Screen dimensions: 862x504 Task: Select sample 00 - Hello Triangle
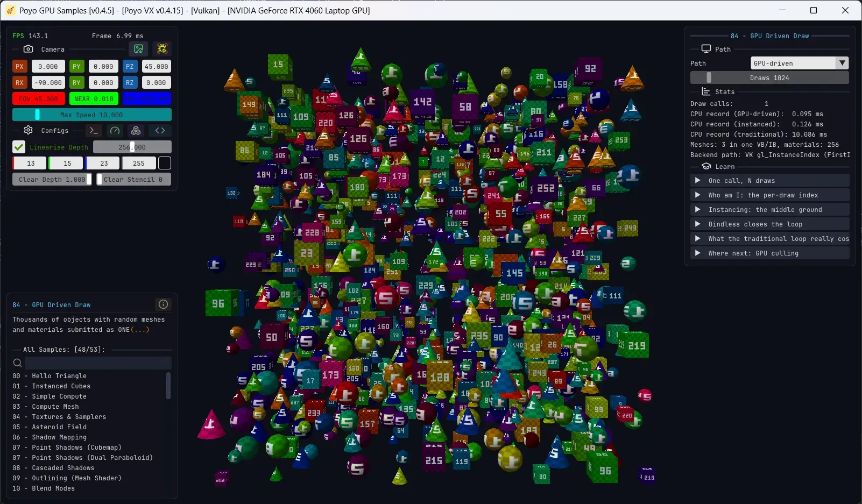(50, 376)
